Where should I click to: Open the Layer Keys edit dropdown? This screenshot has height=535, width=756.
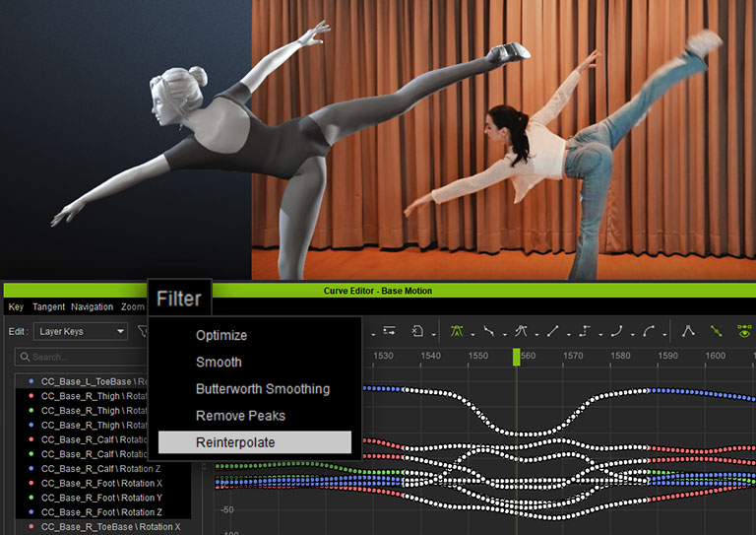coord(80,332)
